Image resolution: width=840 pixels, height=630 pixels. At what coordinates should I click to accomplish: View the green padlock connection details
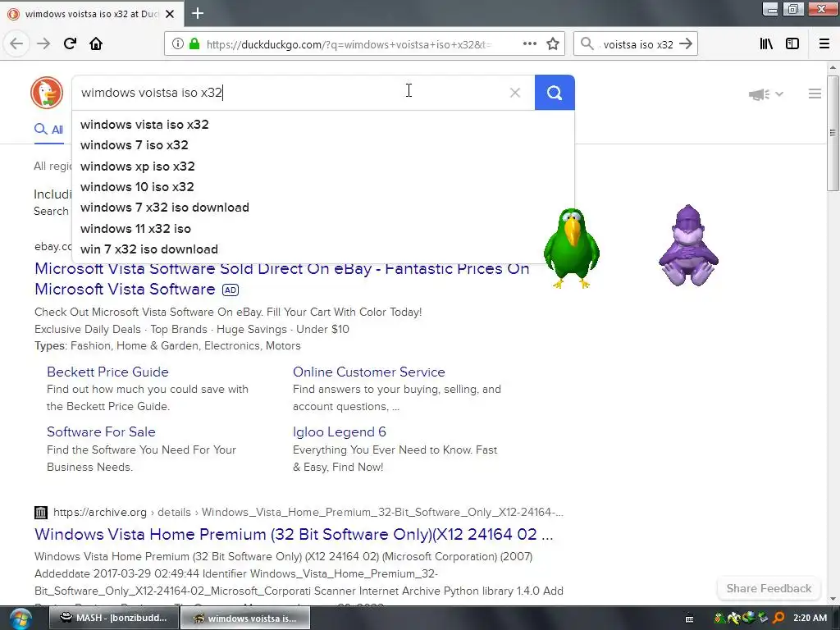194,44
